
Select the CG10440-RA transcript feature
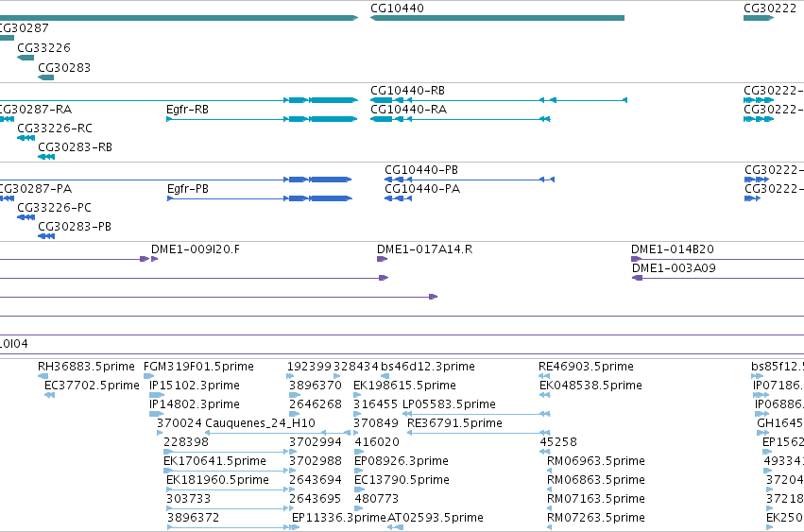tap(460, 119)
